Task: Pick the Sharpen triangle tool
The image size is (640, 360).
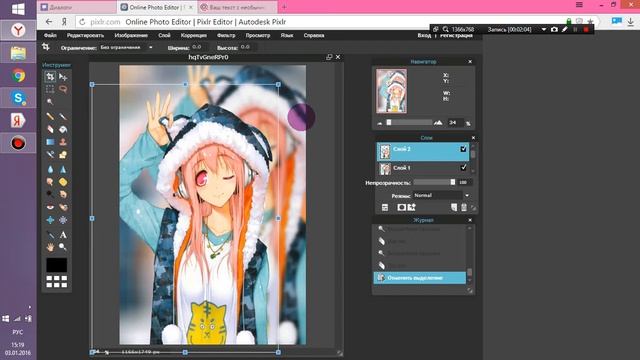Action: 63,169
